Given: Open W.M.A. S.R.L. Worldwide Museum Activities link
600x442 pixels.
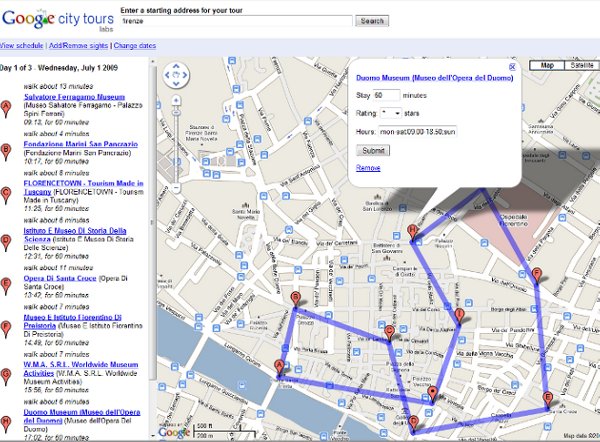Looking at the screenshot, I should tap(81, 369).
